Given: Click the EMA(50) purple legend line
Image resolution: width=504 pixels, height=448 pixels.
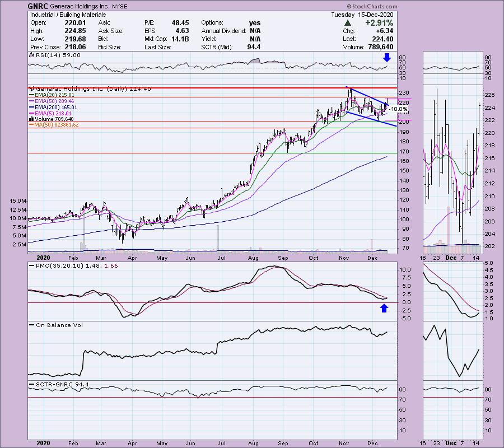Looking at the screenshot, I should [31, 101].
